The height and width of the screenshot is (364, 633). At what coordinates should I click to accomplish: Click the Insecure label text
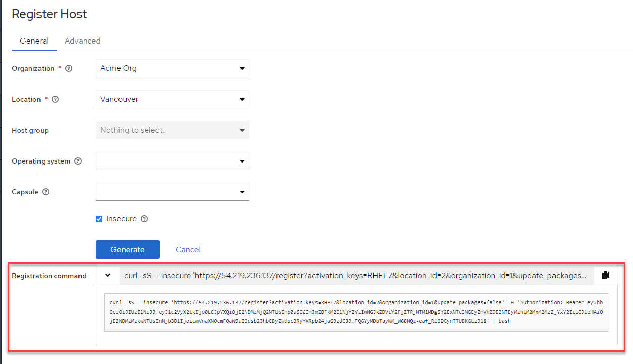(122, 219)
